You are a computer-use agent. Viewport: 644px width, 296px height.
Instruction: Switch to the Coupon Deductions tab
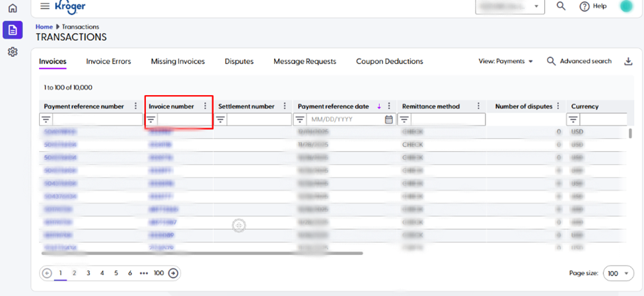pos(389,61)
